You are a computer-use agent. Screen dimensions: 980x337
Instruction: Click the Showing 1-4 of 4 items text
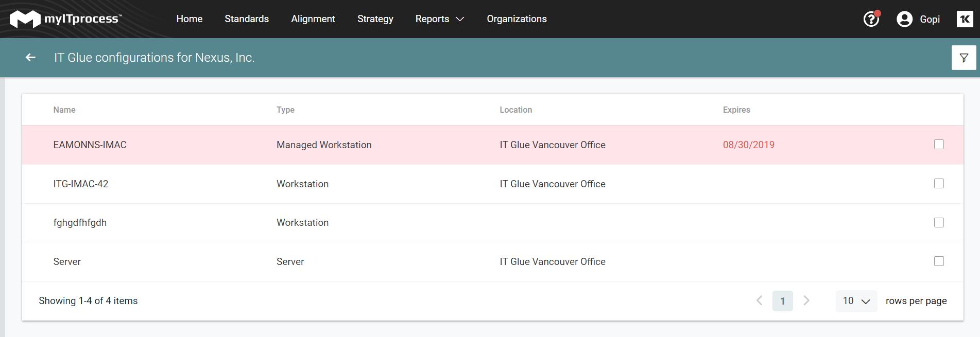(x=88, y=300)
